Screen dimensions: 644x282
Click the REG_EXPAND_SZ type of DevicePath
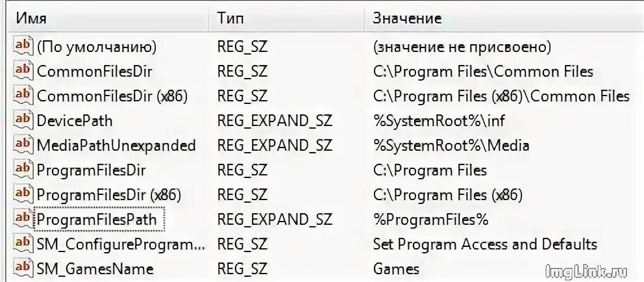(275, 121)
